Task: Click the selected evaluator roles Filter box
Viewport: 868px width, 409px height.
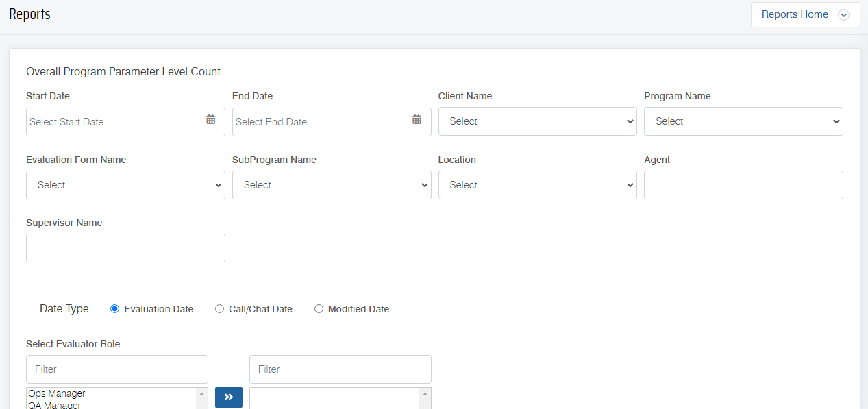Action: click(340, 369)
